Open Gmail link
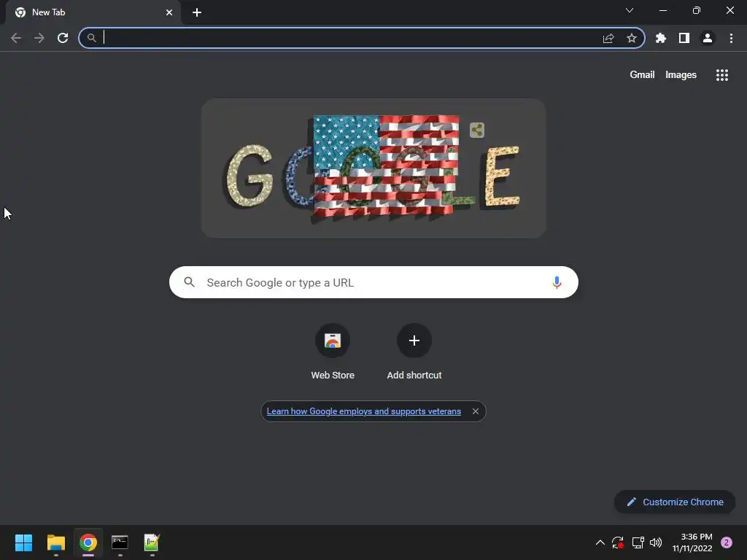Screen dimensions: 747x560 [642, 75]
